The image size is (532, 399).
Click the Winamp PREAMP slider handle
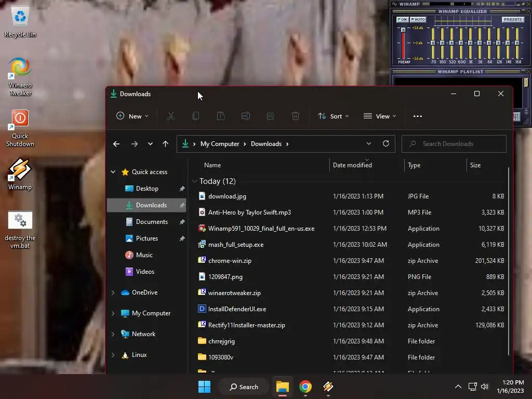tap(403, 30)
